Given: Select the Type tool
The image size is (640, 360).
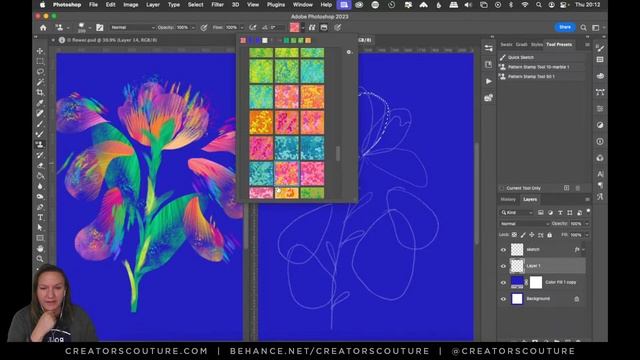Looking at the screenshot, I should coord(40,217).
